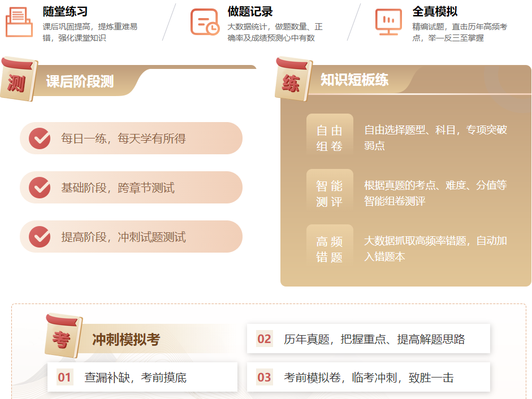
Task: Click the red 练 scroll badge
Action: [x=292, y=80]
